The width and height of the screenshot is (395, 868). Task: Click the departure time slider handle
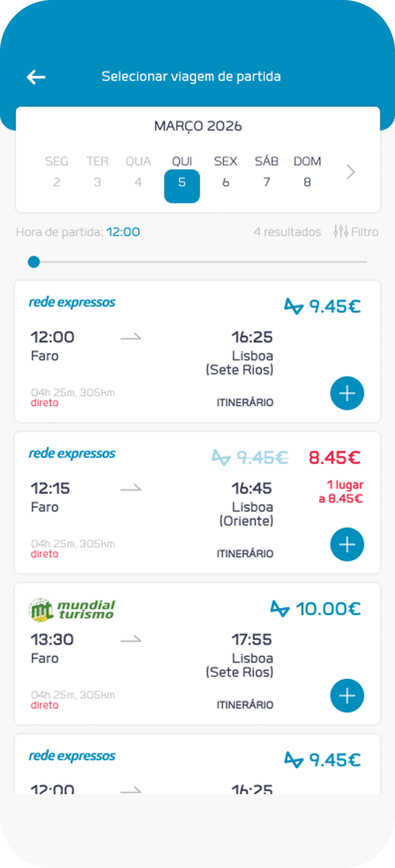(x=34, y=262)
